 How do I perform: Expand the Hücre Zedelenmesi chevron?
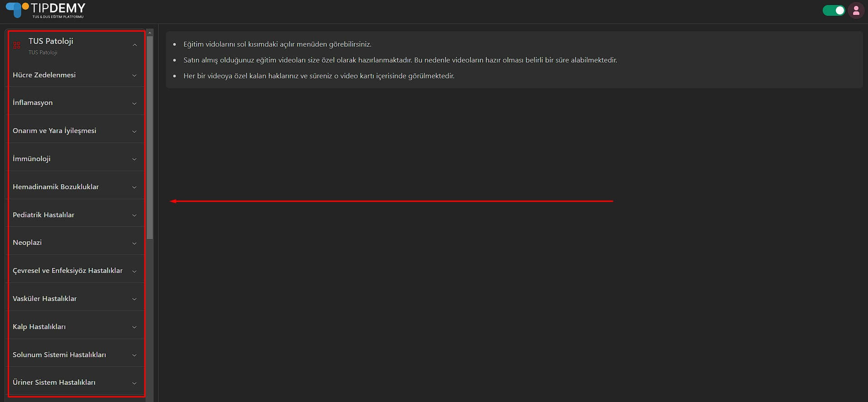coord(134,76)
